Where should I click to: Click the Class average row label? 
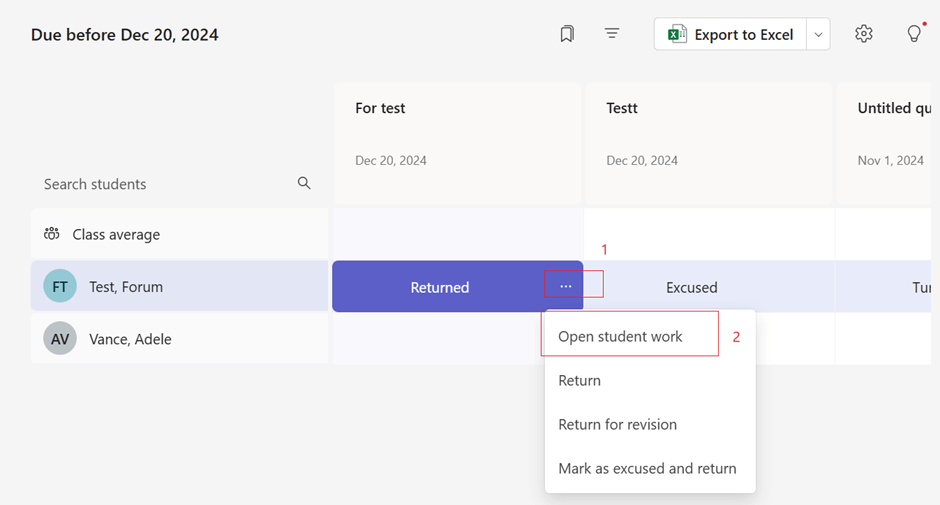point(116,235)
